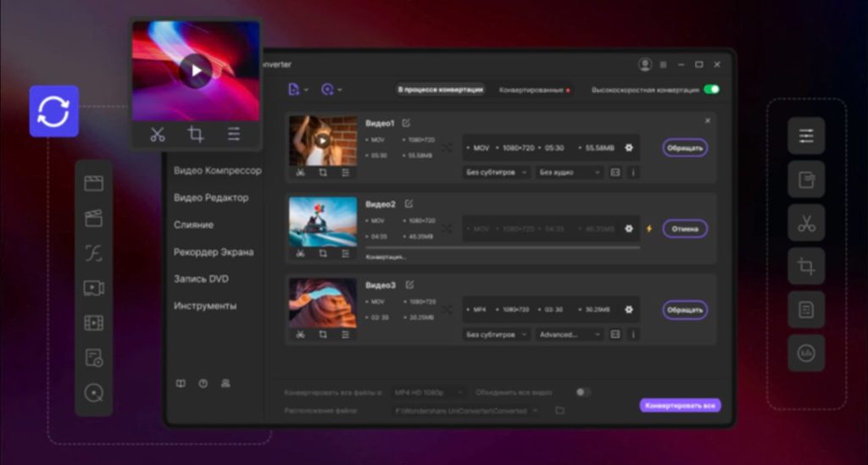Open output folder icon at bottom
The image size is (868, 465).
pyautogui.click(x=559, y=410)
